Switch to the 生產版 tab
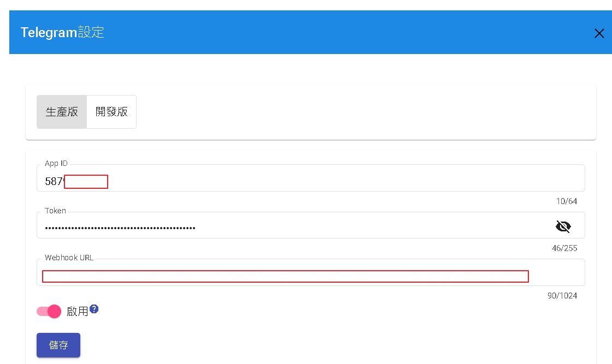The image size is (612, 364). coord(62,112)
